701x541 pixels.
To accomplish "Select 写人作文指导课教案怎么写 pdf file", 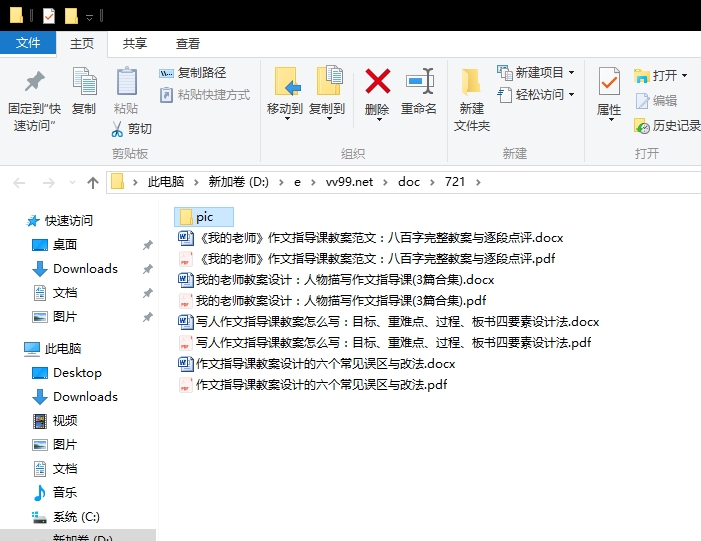I will tap(384, 342).
